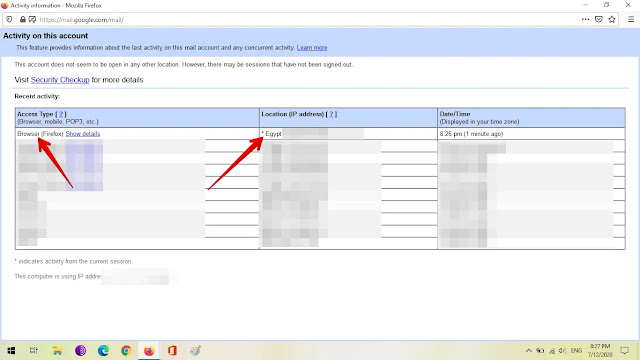Open the Learn more link

coord(312,48)
